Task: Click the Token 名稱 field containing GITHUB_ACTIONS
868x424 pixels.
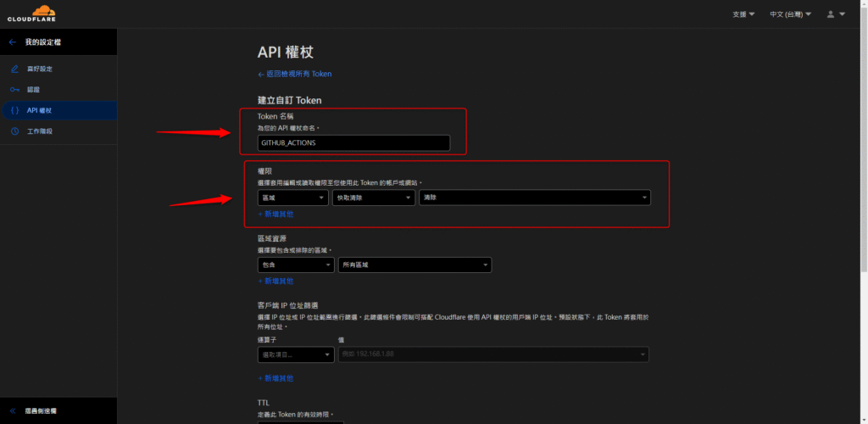Action: pyautogui.click(x=353, y=143)
